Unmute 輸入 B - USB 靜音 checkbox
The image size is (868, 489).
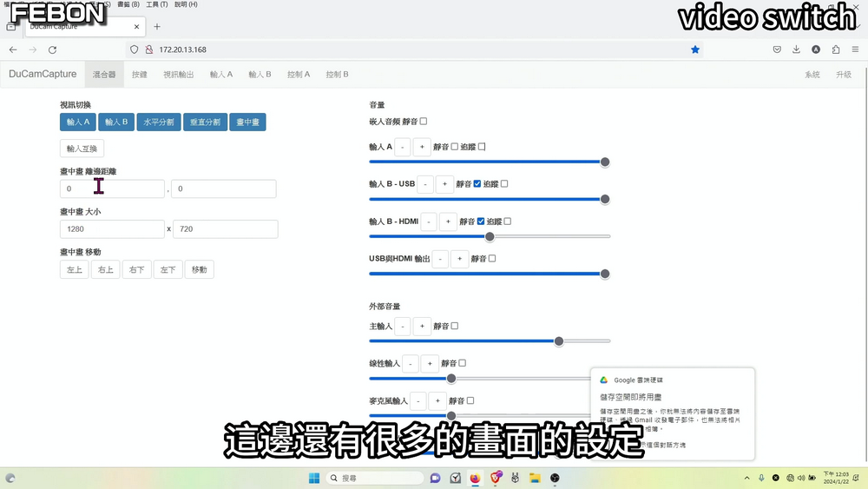(477, 184)
